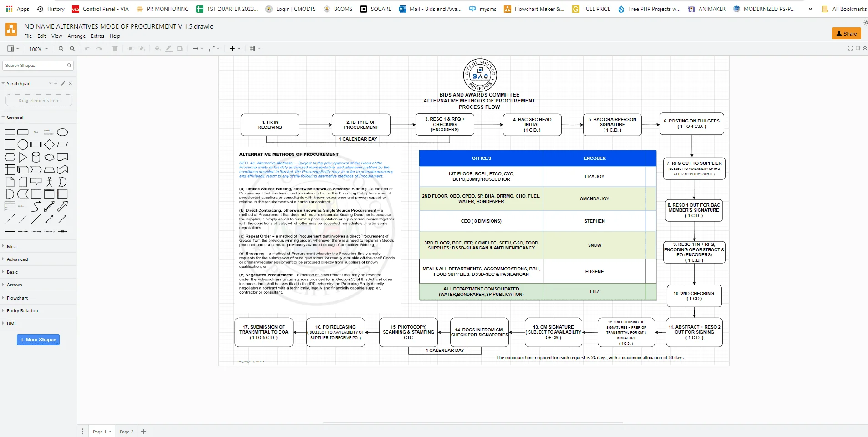Click the search magnifier in Search Shapes

point(69,66)
